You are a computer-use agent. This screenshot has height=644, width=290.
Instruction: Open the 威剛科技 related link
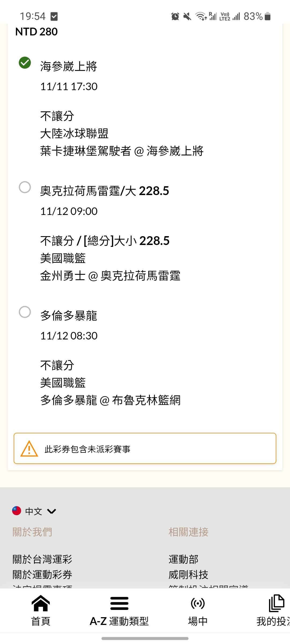click(189, 575)
